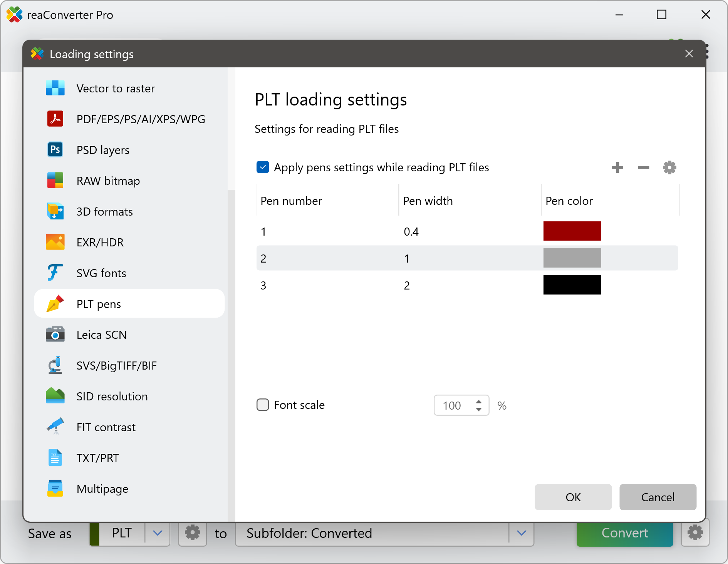Uncheck Apply pens settings while reading PLT
Image resolution: width=728 pixels, height=564 pixels.
[x=263, y=167]
